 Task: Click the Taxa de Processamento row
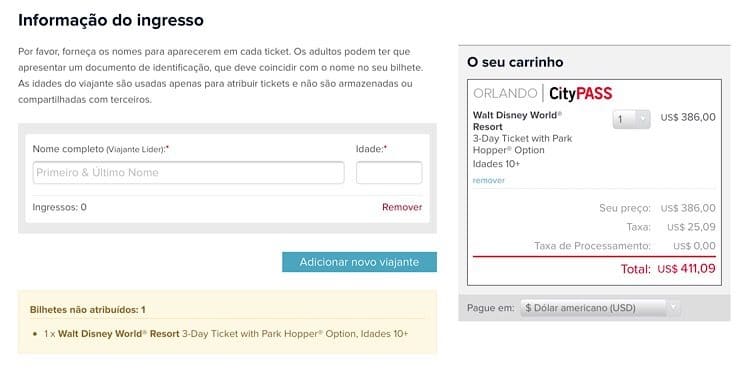tap(594, 246)
